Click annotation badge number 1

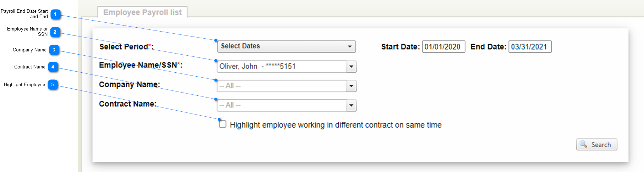[55, 15]
